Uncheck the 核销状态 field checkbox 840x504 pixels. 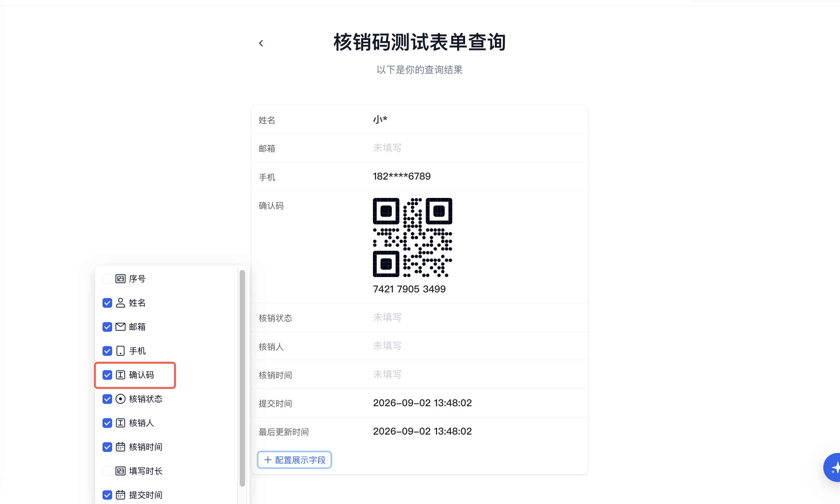coord(107,399)
